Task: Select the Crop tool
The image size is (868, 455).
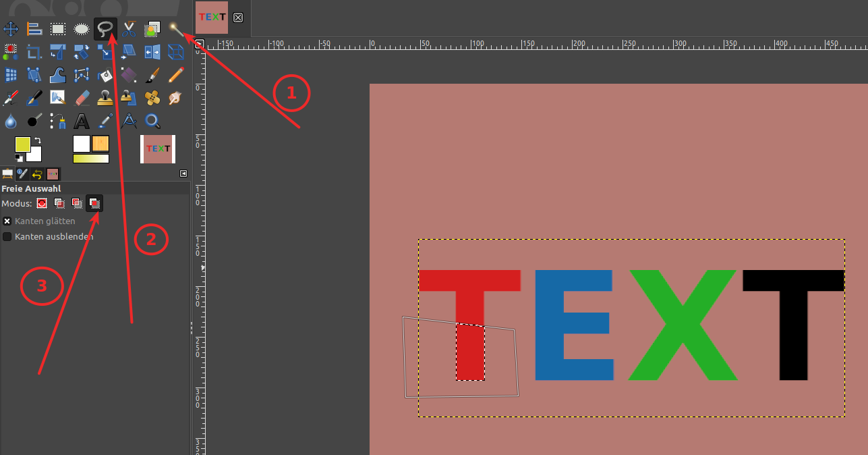Action: click(x=34, y=52)
